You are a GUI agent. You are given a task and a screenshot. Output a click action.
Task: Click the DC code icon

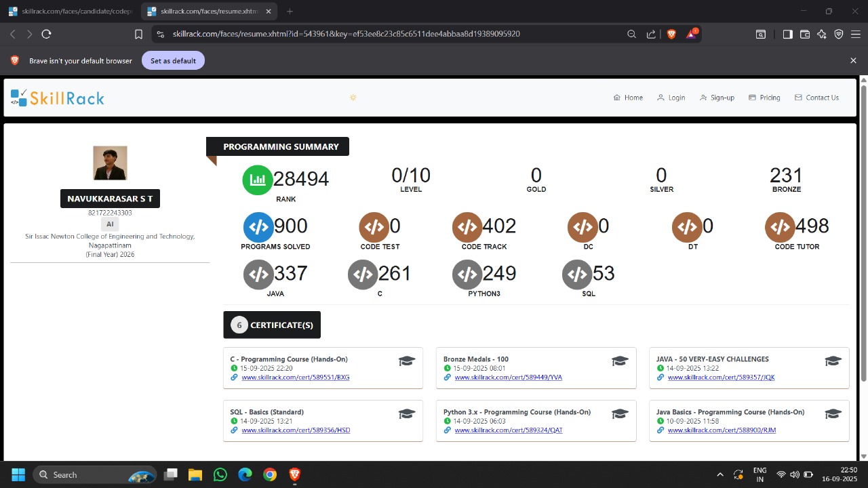(583, 227)
